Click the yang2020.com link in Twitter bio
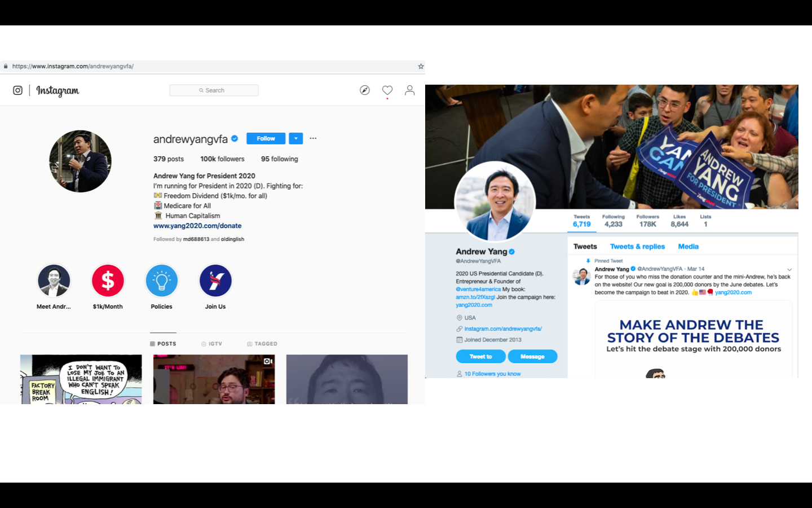The image size is (812, 508). tap(474, 305)
